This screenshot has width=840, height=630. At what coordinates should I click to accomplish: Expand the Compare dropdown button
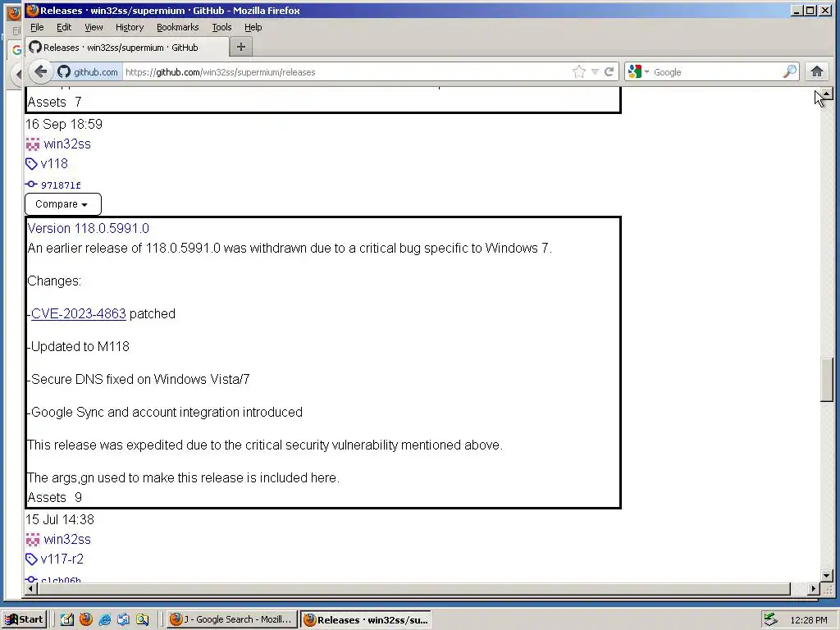[x=62, y=204]
